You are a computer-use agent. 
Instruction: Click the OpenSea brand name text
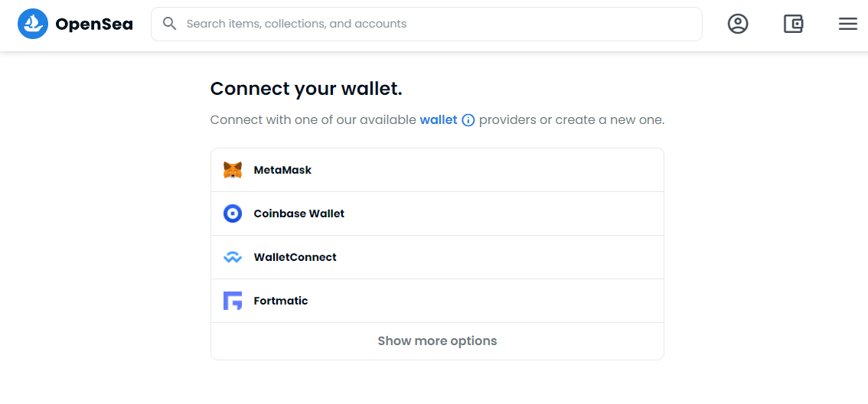click(x=94, y=24)
